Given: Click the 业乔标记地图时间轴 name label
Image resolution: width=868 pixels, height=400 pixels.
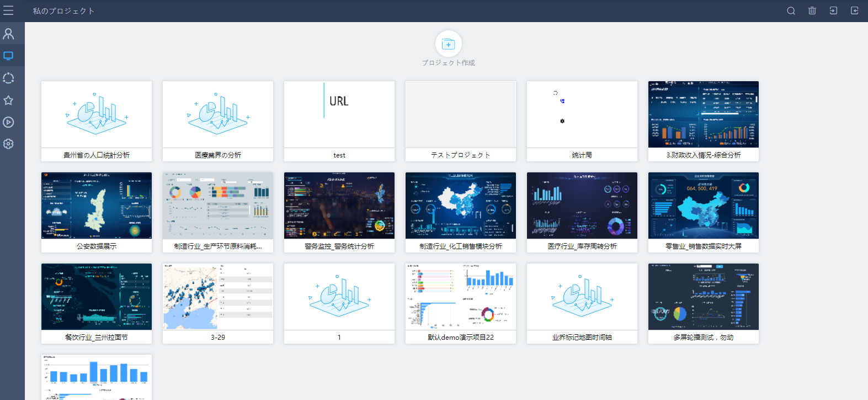Looking at the screenshot, I should click(x=582, y=338).
